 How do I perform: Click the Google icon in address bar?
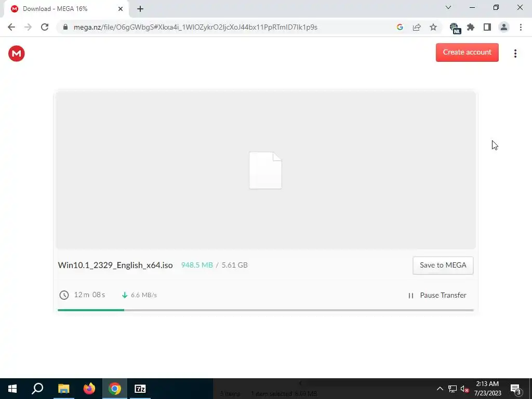tap(400, 27)
